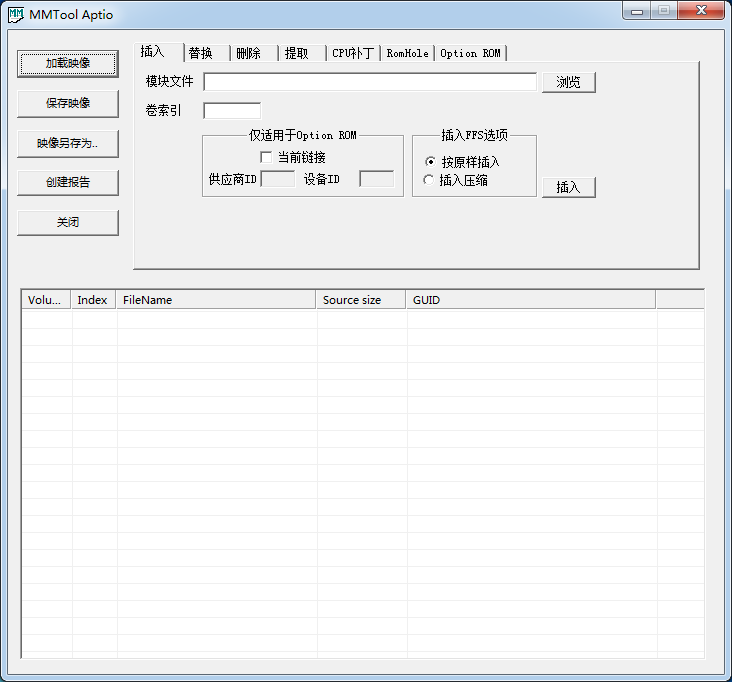This screenshot has width=732, height=682.
Task: Minimize the MMTool Aptio window
Action: tap(637, 11)
